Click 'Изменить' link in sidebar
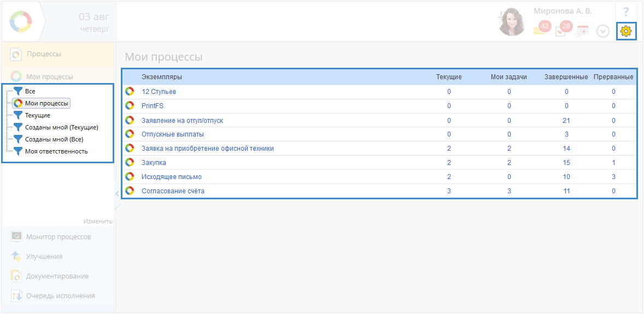The height and width of the screenshot is (314, 644). point(98,221)
